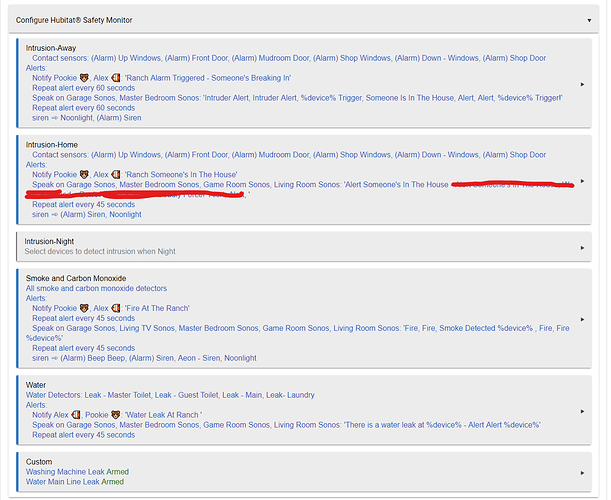
Task: Click 'siren ⇒ (Alarm) Siren, Noonlight' line
Action: click(x=87, y=214)
